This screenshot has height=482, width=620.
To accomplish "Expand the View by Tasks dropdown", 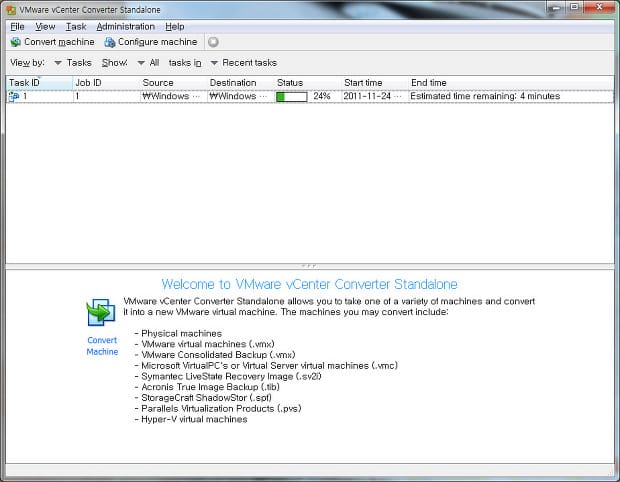I will pos(58,63).
